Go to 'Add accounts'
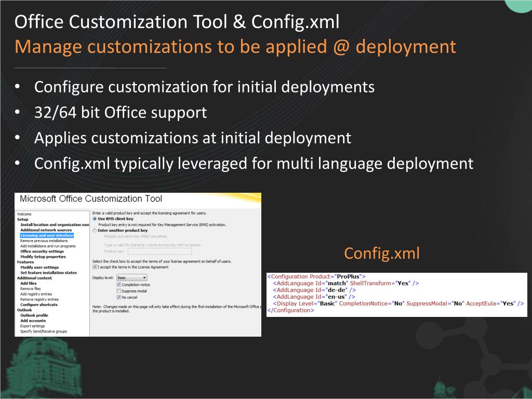Screen dimensions: 532x399 (33, 321)
